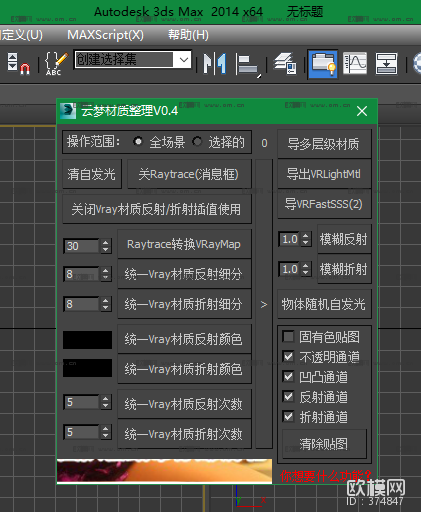Open the Schematic View icon

coord(386,63)
